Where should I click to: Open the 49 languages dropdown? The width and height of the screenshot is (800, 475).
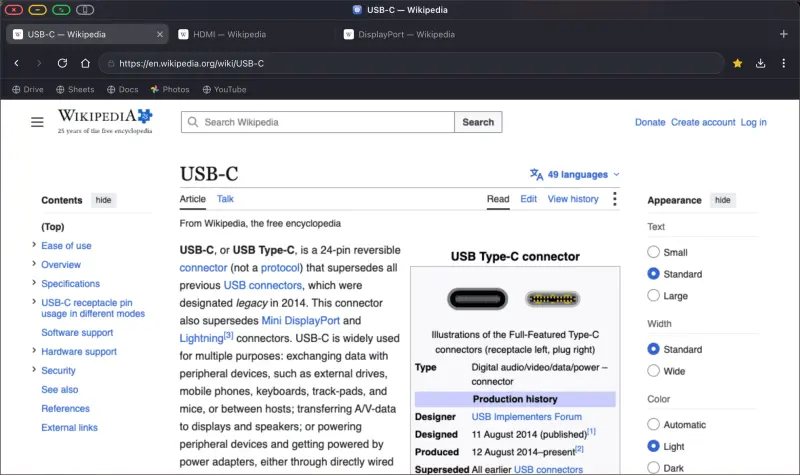tap(575, 174)
